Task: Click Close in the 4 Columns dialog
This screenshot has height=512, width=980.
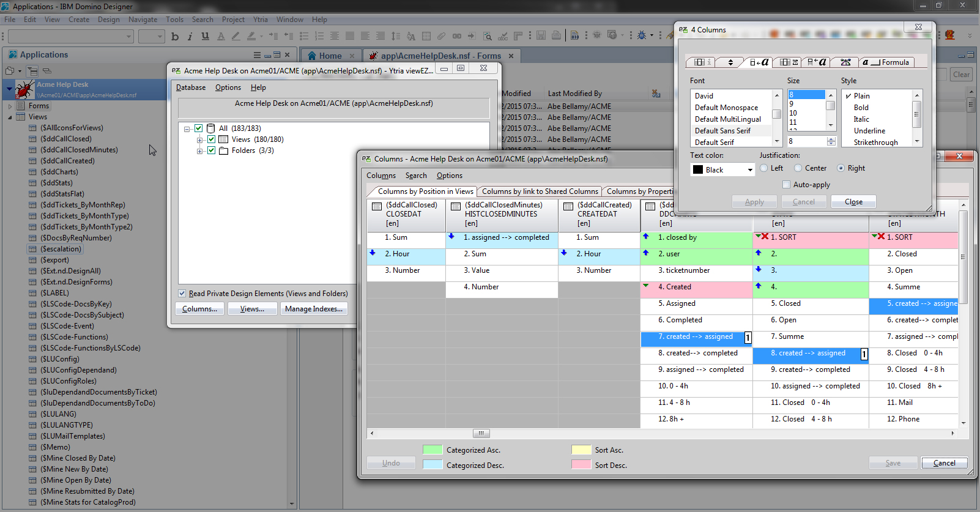Action: (853, 202)
